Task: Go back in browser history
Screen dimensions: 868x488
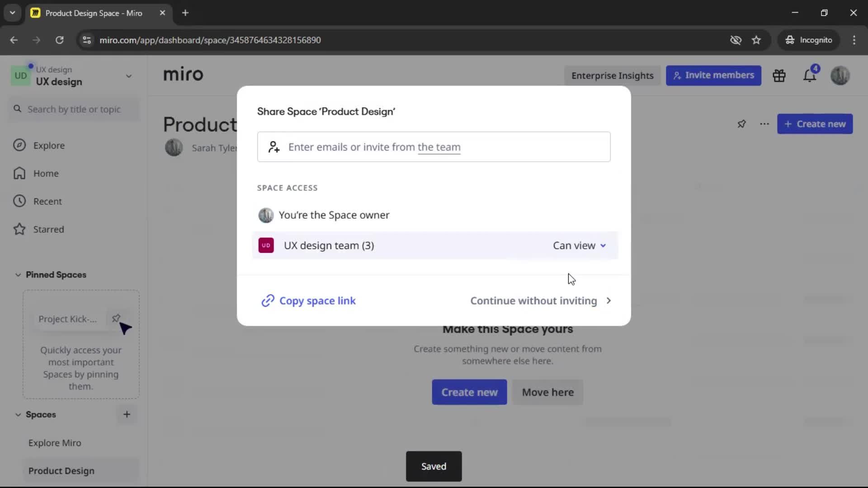Action: click(x=14, y=40)
